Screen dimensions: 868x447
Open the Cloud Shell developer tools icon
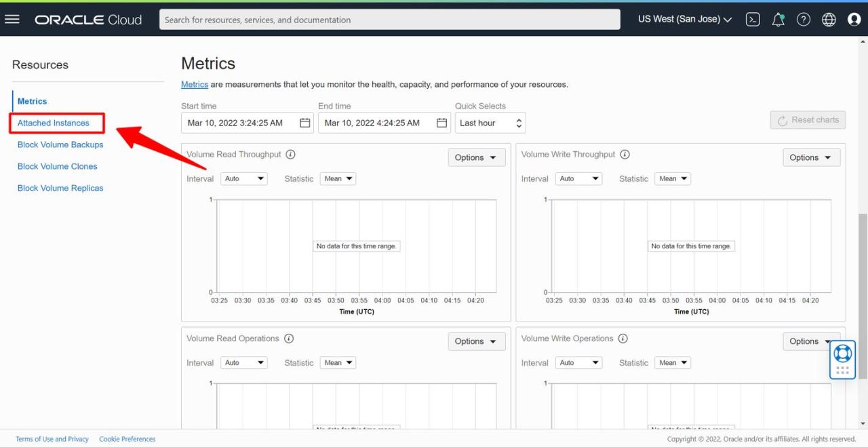coord(753,20)
